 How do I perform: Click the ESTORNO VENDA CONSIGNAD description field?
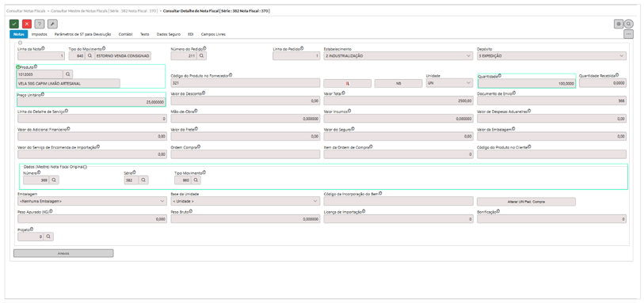pyautogui.click(x=123, y=55)
